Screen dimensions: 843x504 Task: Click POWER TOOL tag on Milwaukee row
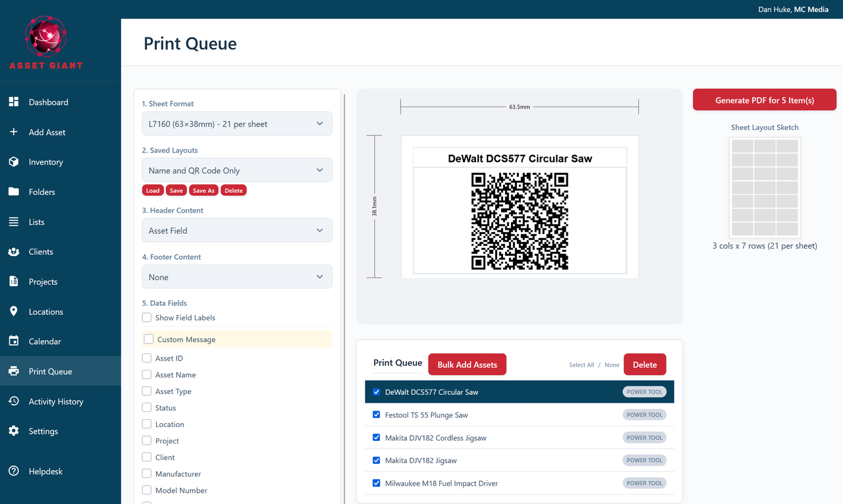point(645,483)
